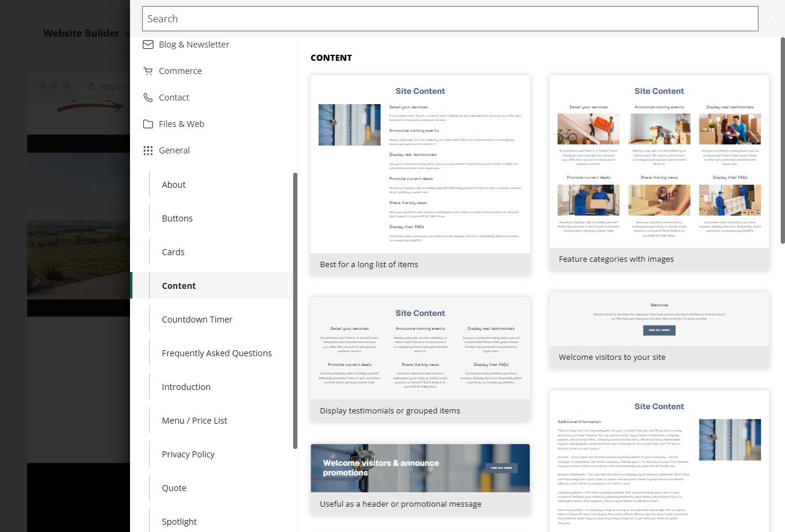This screenshot has height=532, width=785.
Task: Click the layouts panel vertical scrollbar
Action: pyautogui.click(x=783, y=142)
